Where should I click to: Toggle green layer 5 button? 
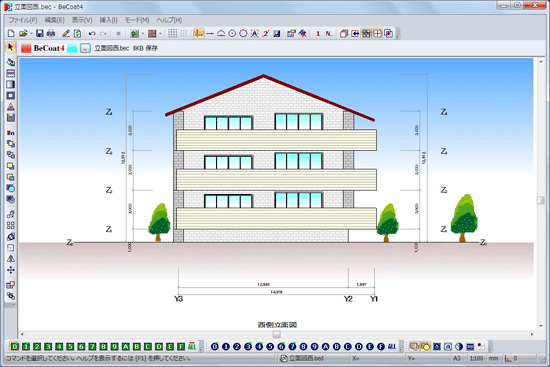point(70,347)
